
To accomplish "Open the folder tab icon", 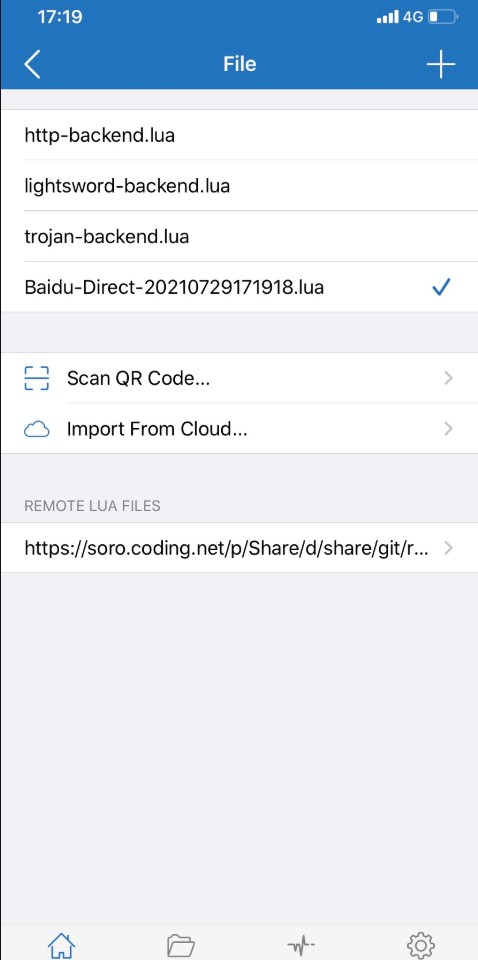I will (181, 945).
